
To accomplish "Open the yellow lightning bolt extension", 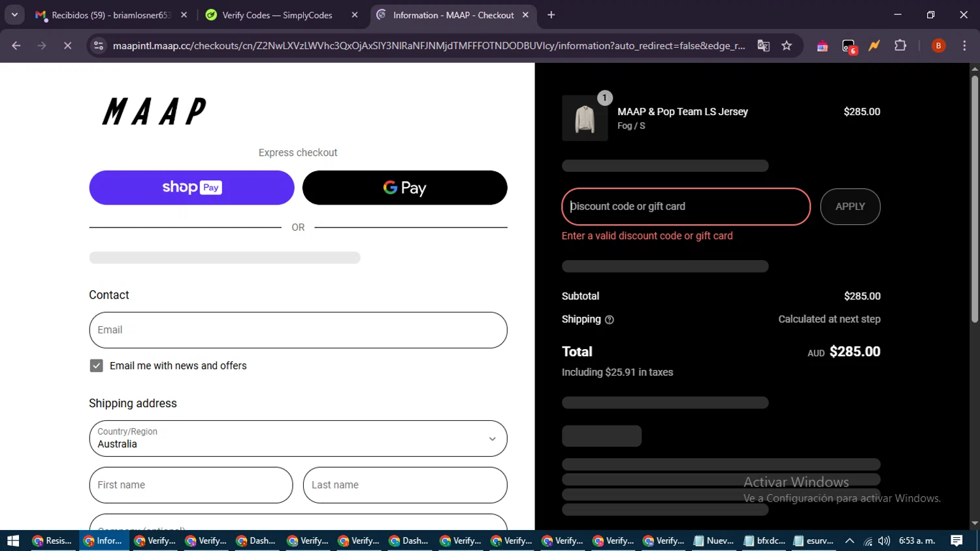I will click(x=874, y=46).
